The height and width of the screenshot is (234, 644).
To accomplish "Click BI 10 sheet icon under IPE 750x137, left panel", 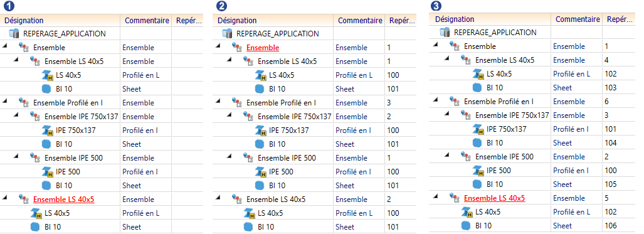I will [46, 144].
